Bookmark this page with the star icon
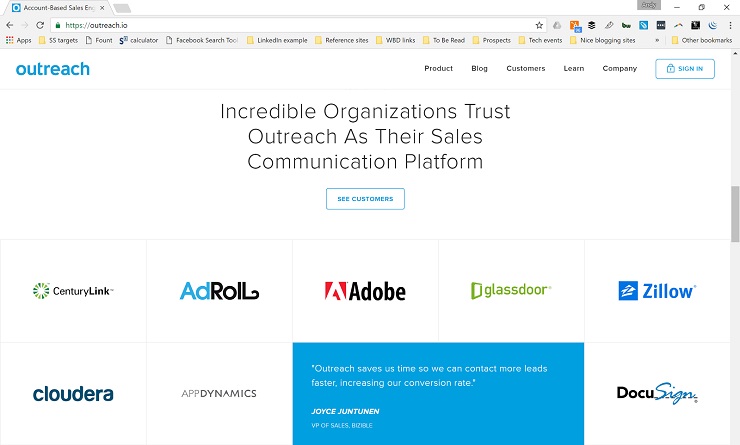 pos(539,25)
